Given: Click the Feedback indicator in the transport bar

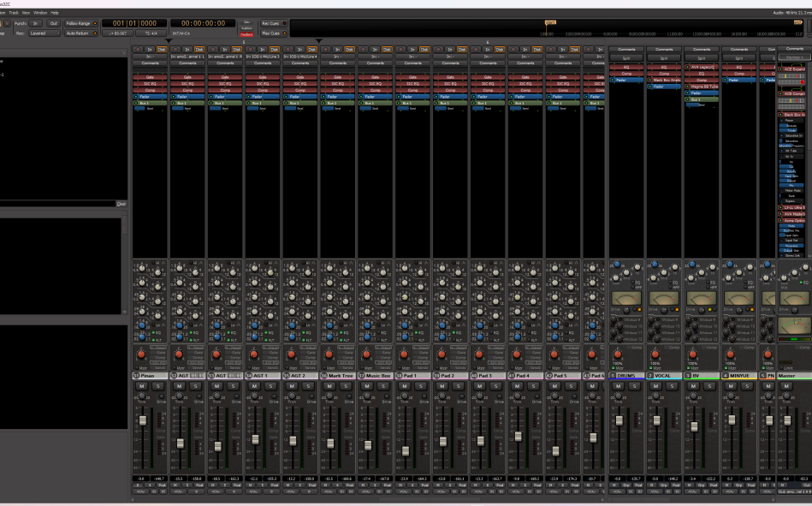Looking at the screenshot, I should click(x=247, y=34).
